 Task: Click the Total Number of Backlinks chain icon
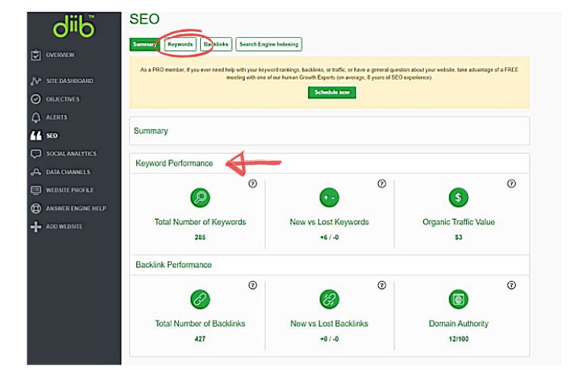click(x=200, y=299)
